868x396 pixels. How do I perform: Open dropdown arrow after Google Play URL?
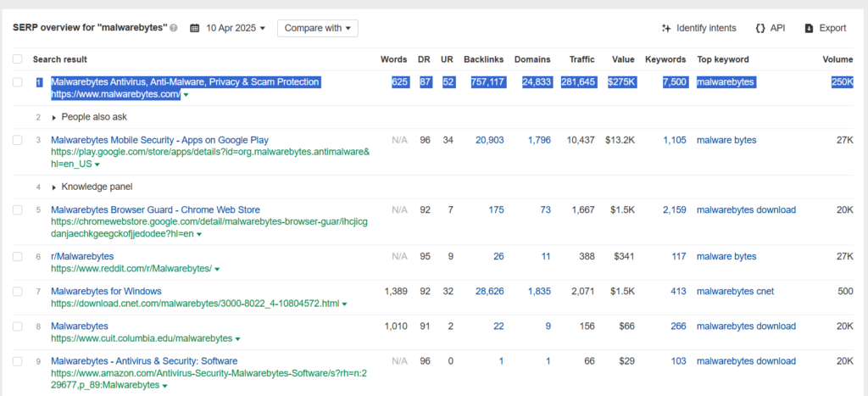(97, 165)
